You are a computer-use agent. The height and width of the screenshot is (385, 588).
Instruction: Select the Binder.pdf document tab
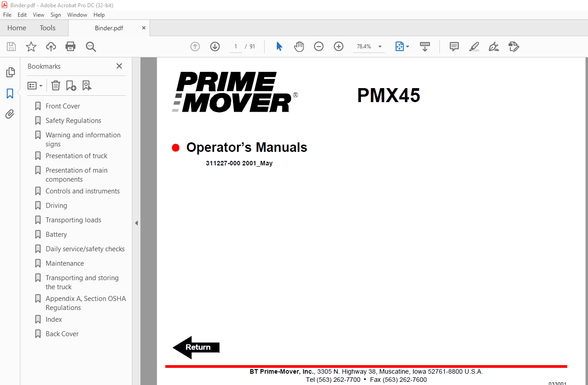point(109,28)
